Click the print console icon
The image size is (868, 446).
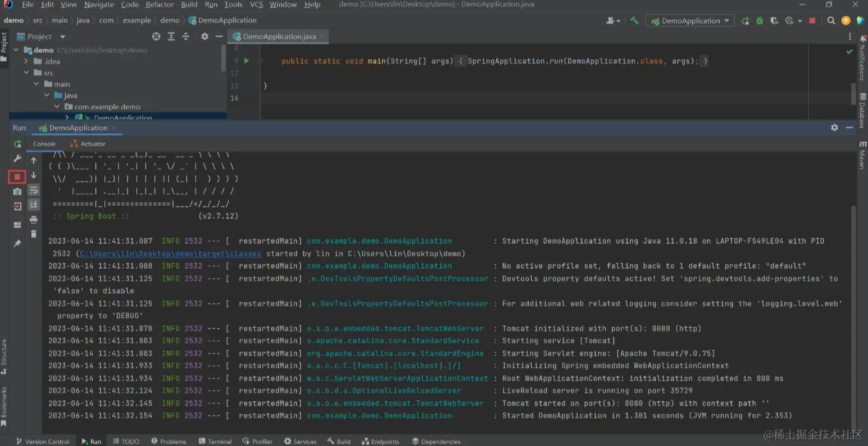[34, 220]
